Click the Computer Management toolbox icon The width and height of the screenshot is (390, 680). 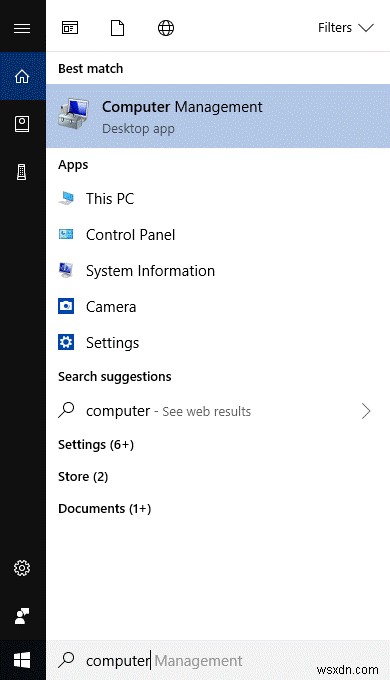pos(74,115)
